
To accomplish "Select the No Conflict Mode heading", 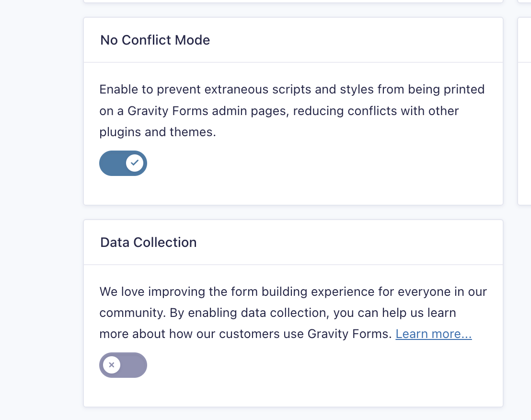I will coord(155,40).
